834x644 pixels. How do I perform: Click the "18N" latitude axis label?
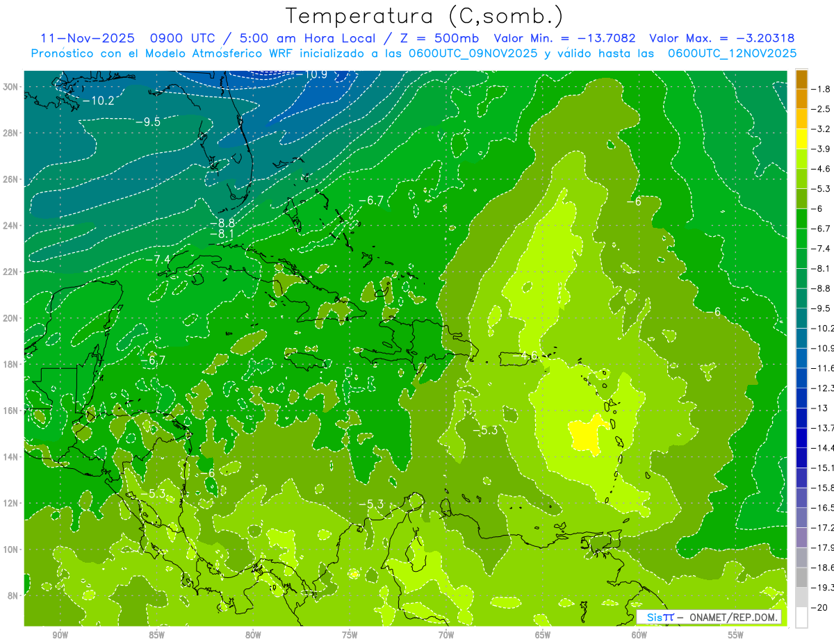[11, 364]
